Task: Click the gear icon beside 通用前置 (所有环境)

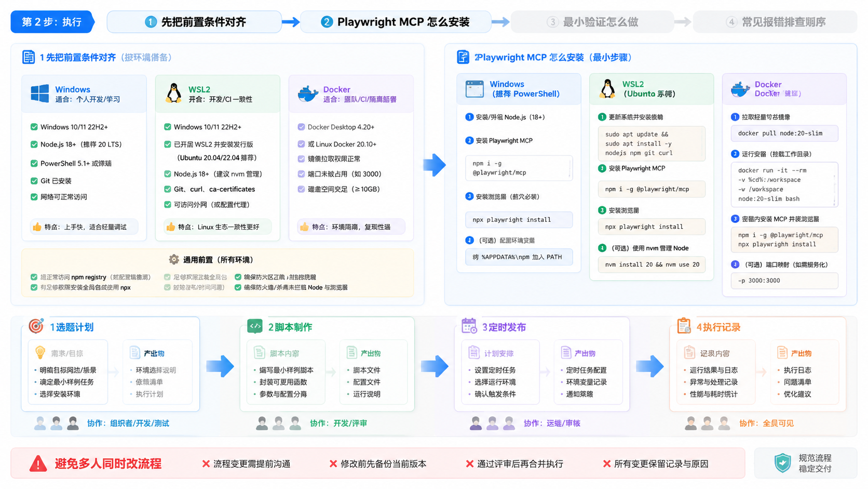Action: (x=174, y=259)
